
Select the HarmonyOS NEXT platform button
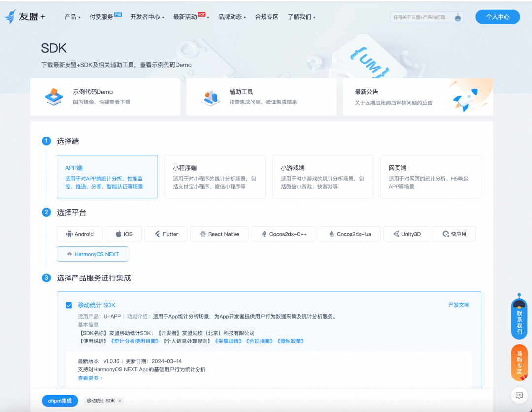click(92, 254)
